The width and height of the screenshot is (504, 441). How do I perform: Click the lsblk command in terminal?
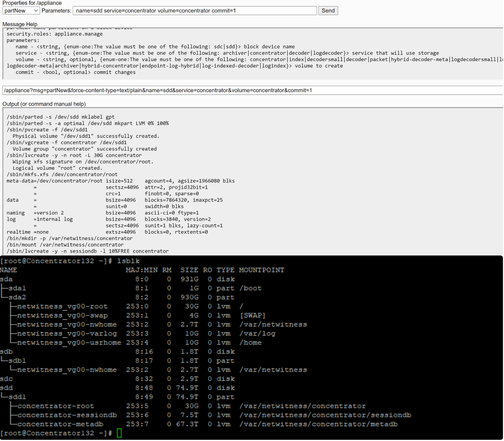tap(128, 261)
